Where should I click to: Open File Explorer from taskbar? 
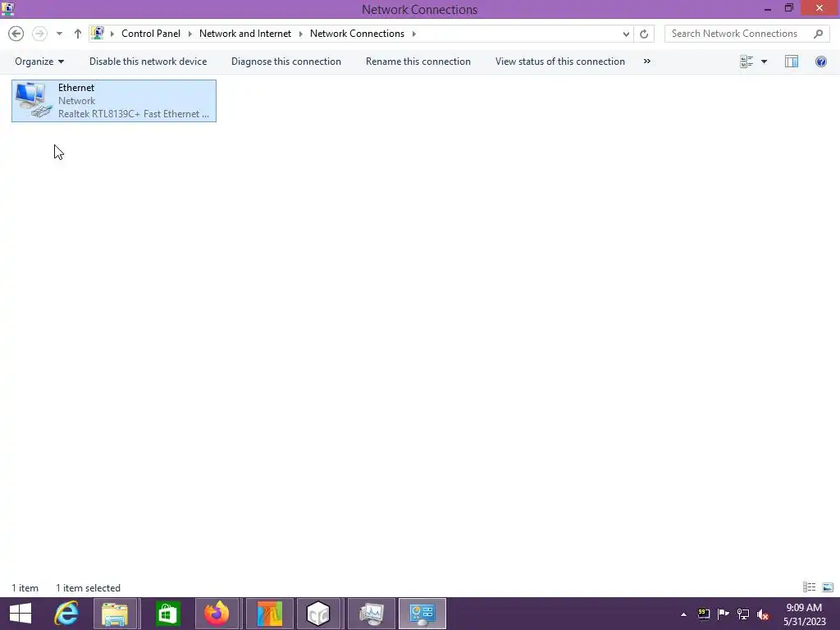[115, 614]
